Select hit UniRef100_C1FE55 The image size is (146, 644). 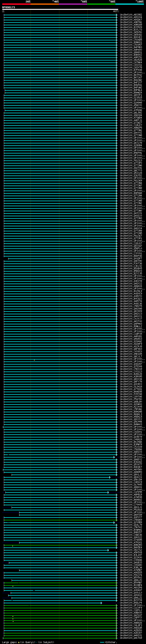[131, 492]
